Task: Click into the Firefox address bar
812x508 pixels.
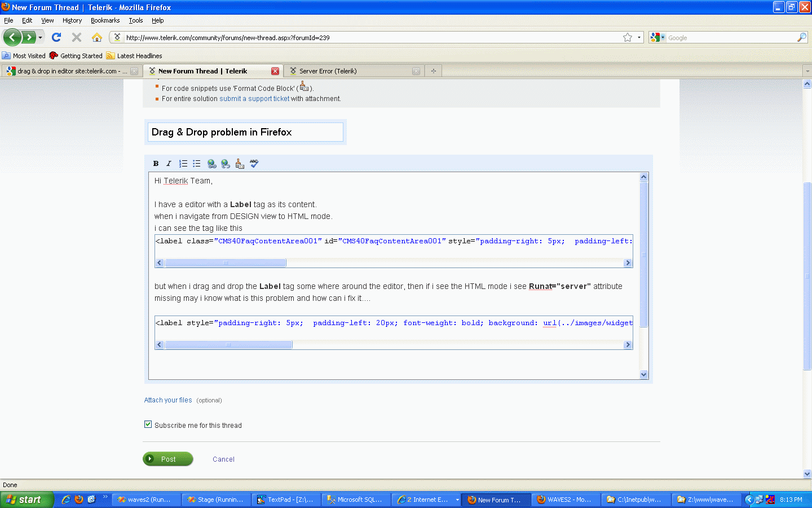Action: click(x=372, y=38)
